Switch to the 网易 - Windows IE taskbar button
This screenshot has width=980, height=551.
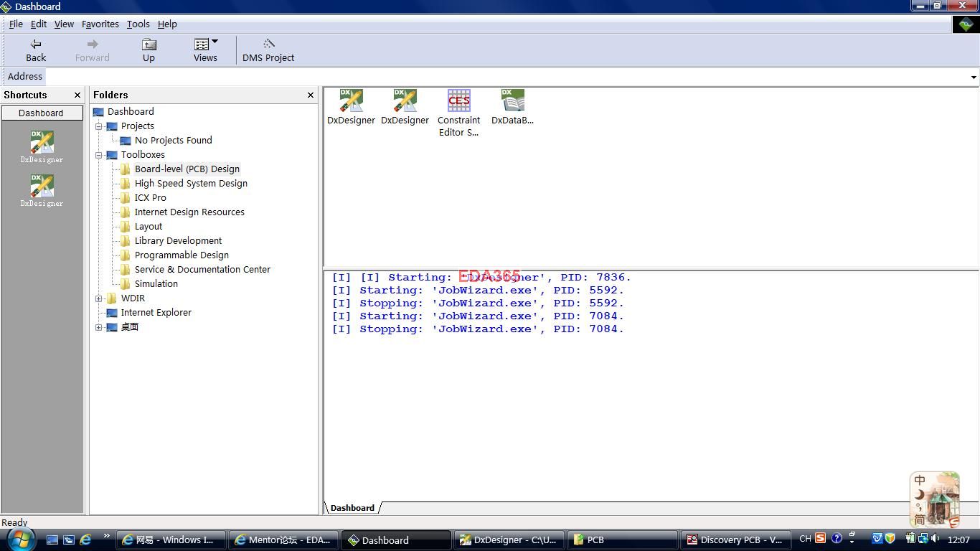pos(171,540)
